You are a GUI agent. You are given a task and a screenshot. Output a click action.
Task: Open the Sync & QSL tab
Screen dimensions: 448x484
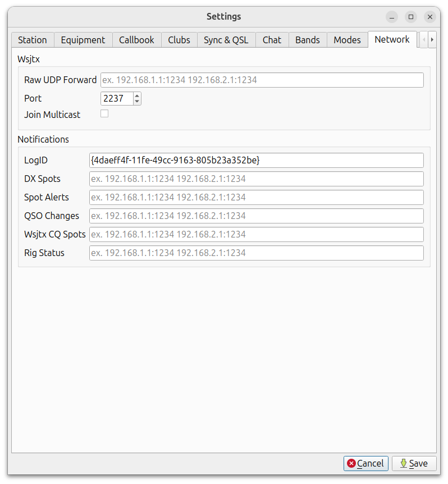(226, 40)
